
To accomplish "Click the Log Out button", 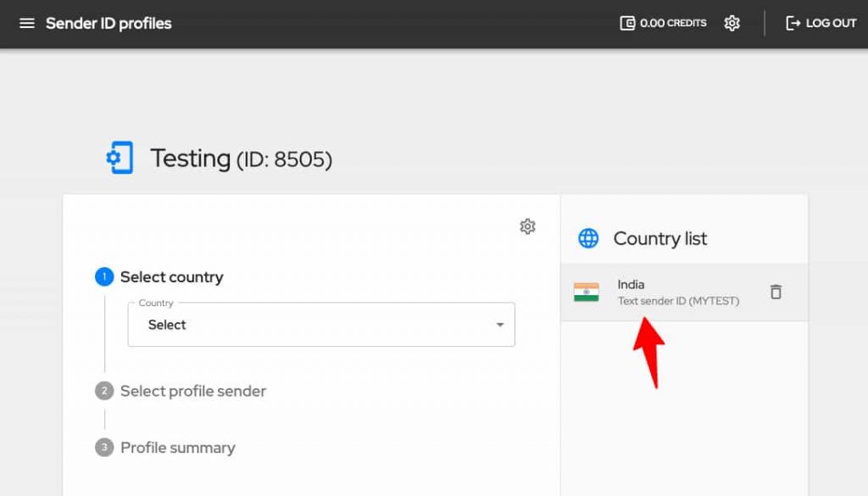I will point(821,23).
